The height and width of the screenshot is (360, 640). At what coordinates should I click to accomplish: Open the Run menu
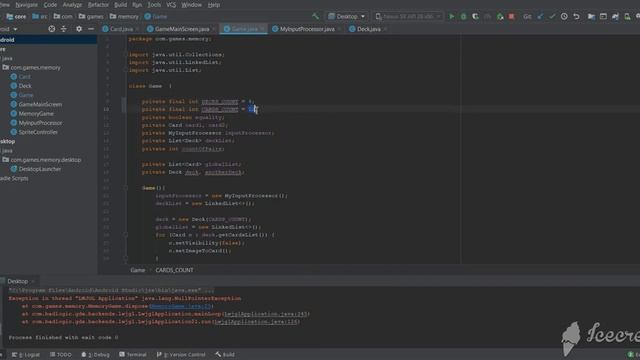(137, 5)
